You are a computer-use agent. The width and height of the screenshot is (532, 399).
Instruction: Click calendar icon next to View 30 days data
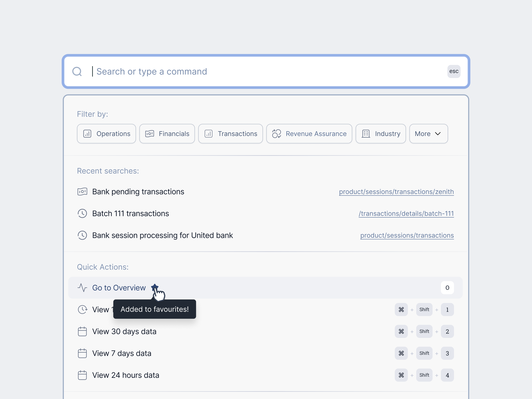[x=82, y=331]
